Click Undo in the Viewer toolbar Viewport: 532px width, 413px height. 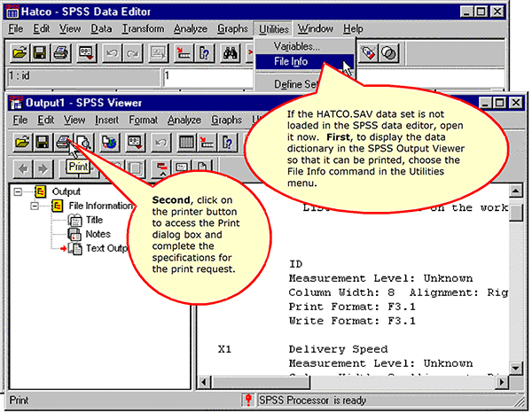pyautogui.click(x=160, y=142)
